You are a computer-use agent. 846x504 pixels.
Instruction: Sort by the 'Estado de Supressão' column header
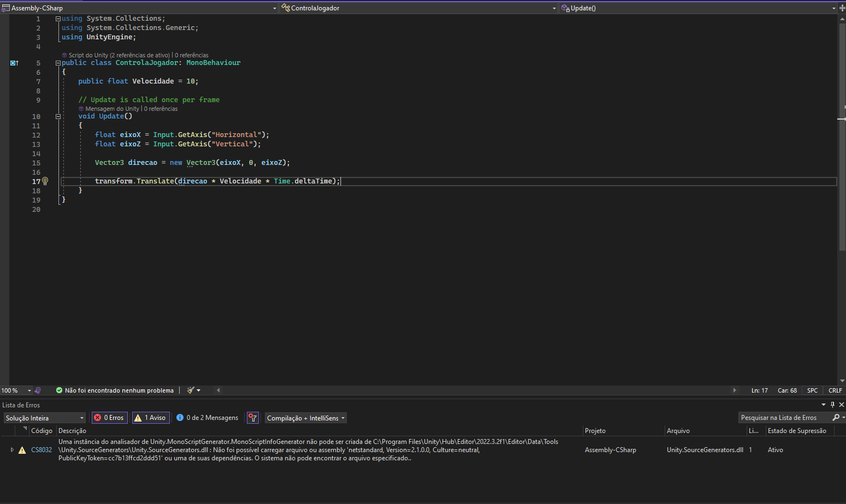[x=797, y=431]
